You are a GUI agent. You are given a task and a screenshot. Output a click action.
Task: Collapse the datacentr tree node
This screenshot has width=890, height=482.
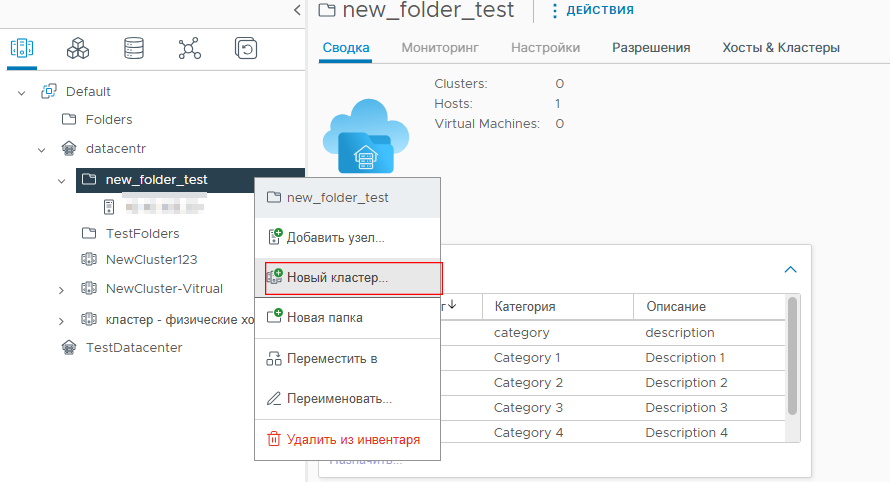(x=41, y=150)
